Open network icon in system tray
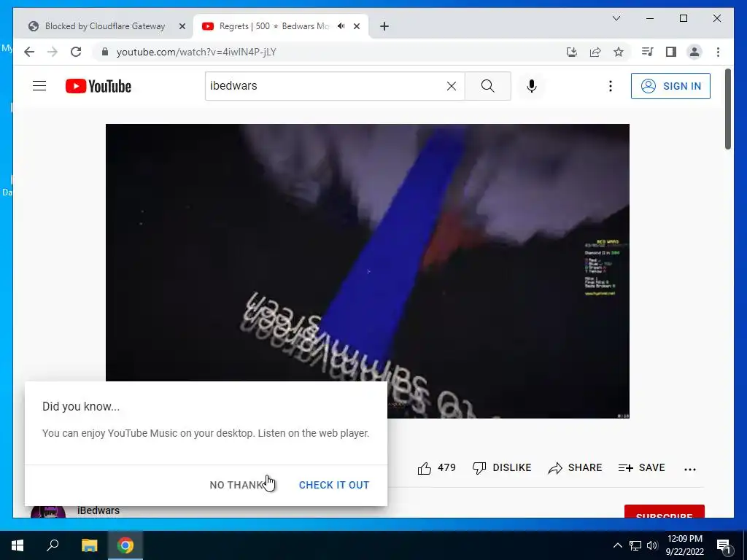The height and width of the screenshot is (560, 747). coord(635,545)
